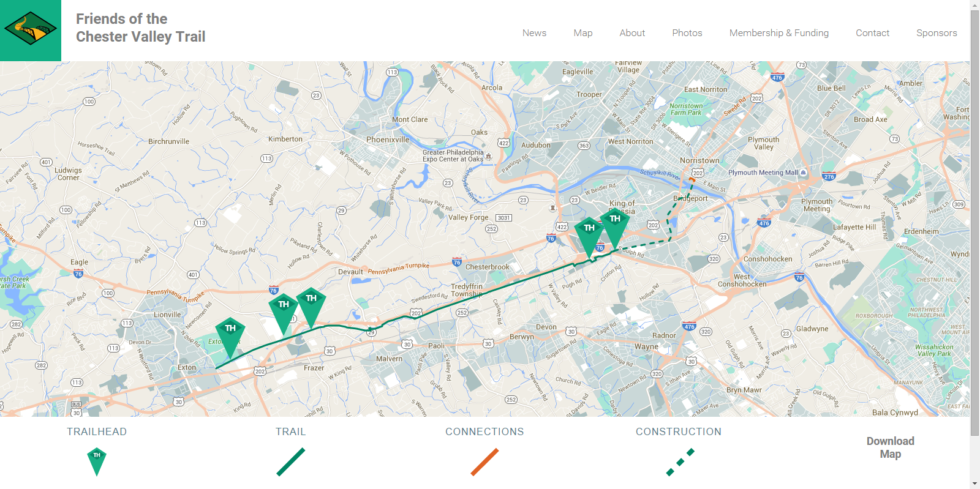Screen dimensions: 980x489
Task: Click the Bala Cynwyd map label
Action: click(x=895, y=412)
